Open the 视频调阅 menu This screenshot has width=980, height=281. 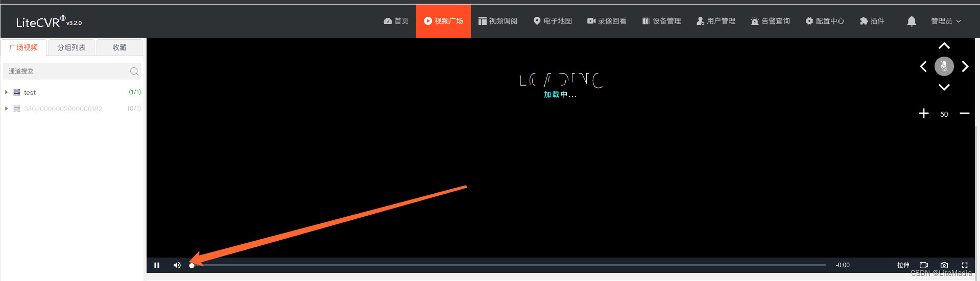(498, 21)
